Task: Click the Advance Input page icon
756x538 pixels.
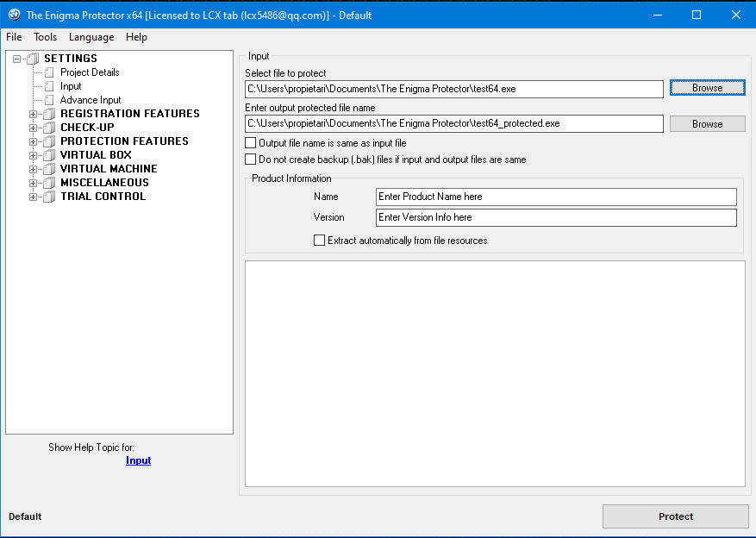Action: [x=49, y=100]
